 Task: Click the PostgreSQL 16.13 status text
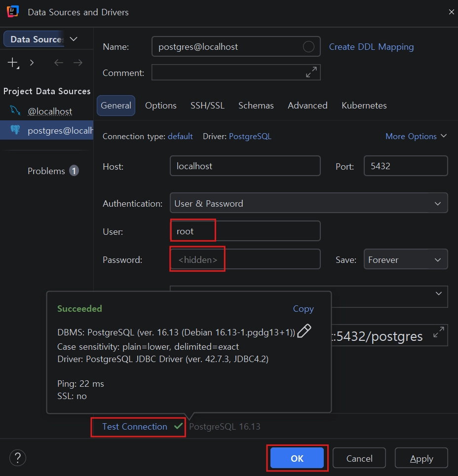[x=225, y=427]
